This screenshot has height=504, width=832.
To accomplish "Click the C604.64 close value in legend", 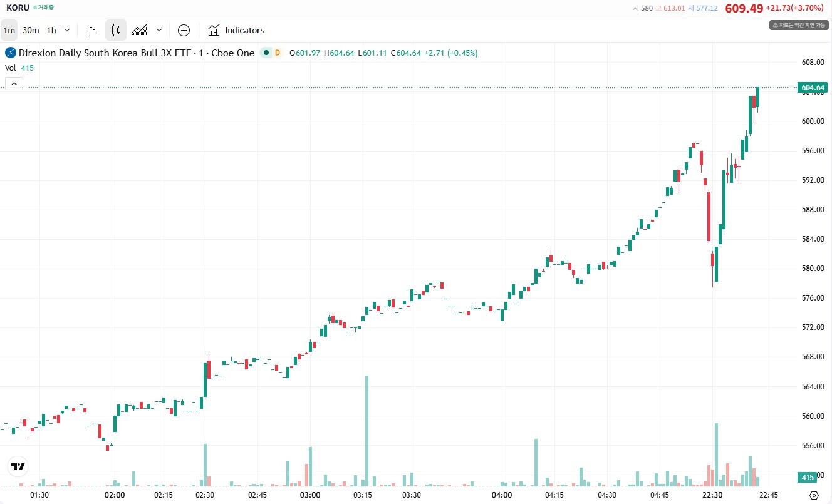I will [x=406, y=53].
